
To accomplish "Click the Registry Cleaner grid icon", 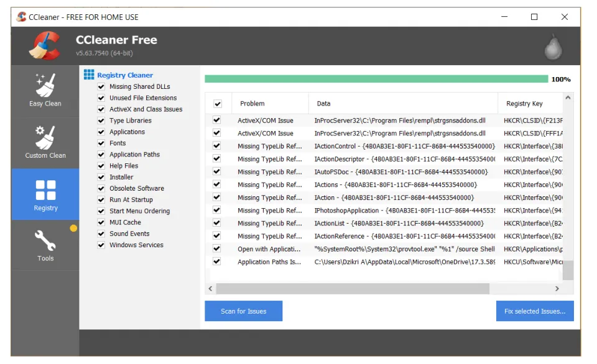I will 89,75.
